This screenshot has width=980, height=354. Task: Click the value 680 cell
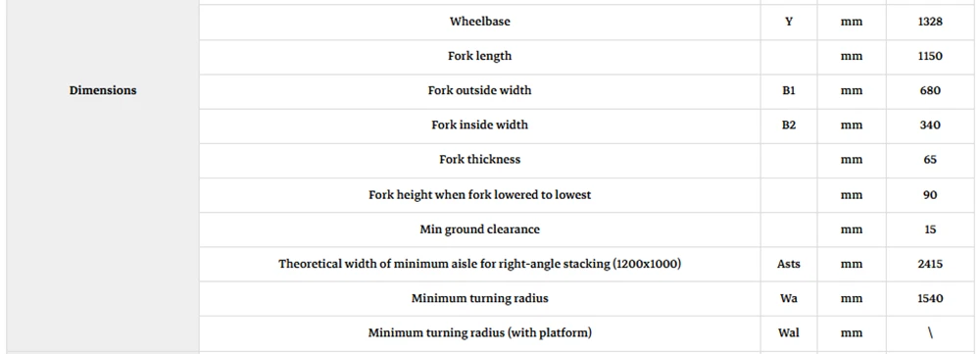pos(930,90)
